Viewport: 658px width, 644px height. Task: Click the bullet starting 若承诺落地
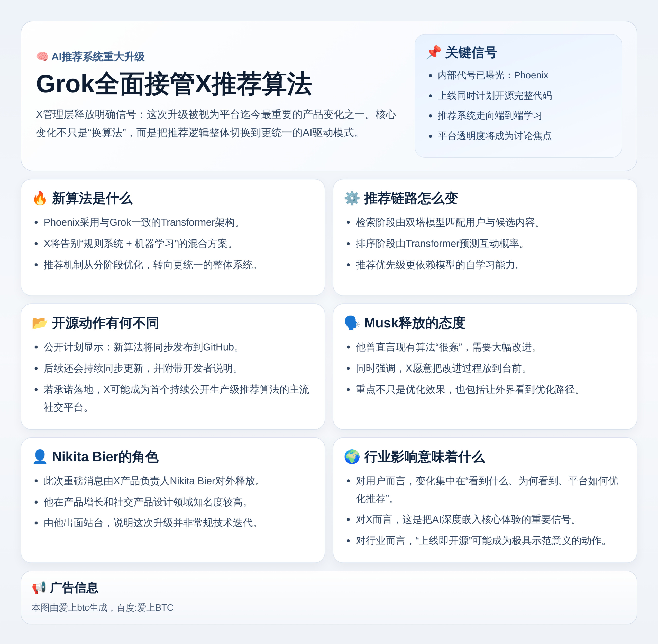click(x=176, y=398)
